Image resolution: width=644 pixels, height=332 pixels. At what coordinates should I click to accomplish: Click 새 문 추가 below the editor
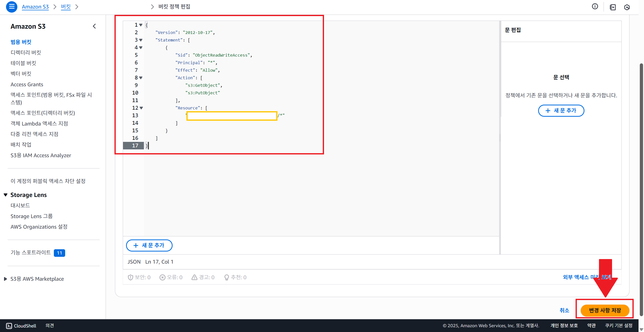tap(149, 245)
